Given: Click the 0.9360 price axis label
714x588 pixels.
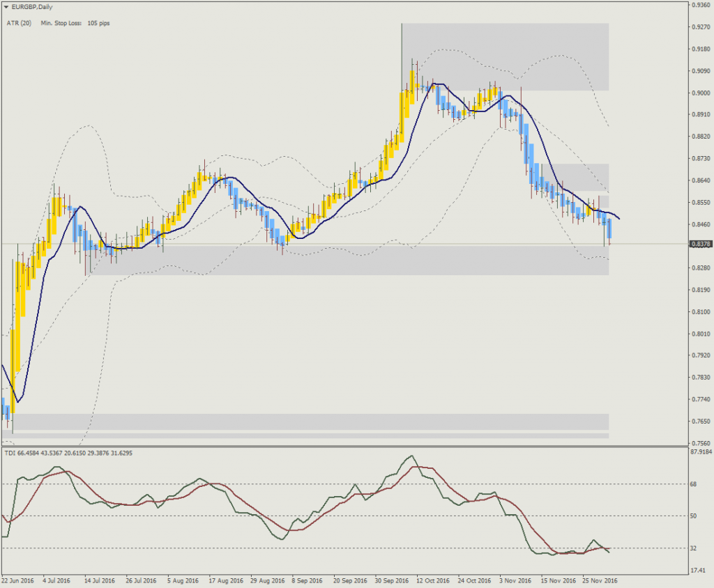Looking at the screenshot, I should 700,5.
